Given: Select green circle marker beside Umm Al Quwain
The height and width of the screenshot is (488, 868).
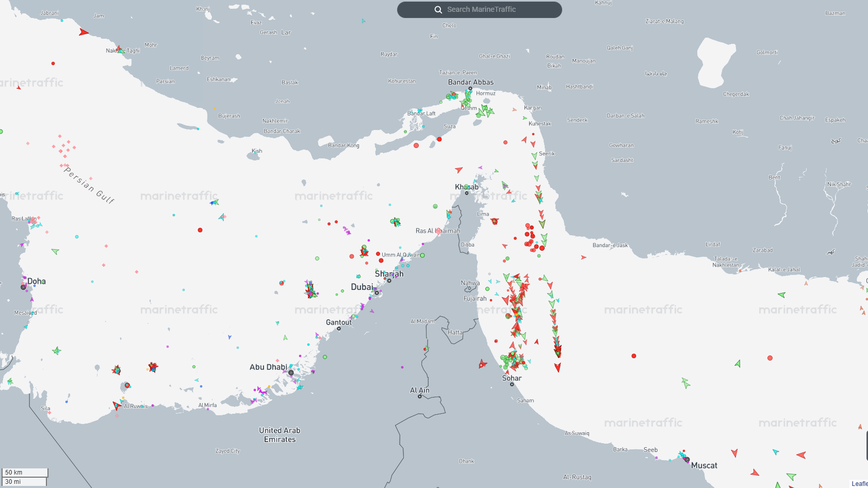Looking at the screenshot, I should [x=422, y=255].
